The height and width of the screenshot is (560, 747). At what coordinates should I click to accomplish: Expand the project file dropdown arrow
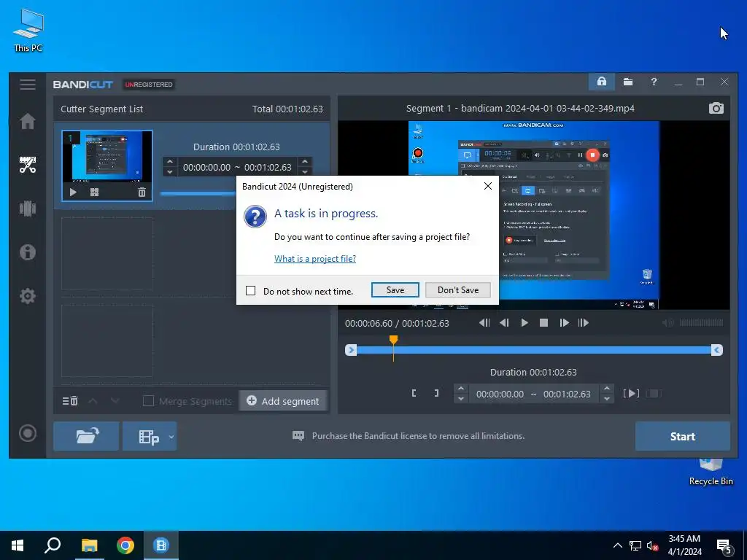pyautogui.click(x=171, y=436)
